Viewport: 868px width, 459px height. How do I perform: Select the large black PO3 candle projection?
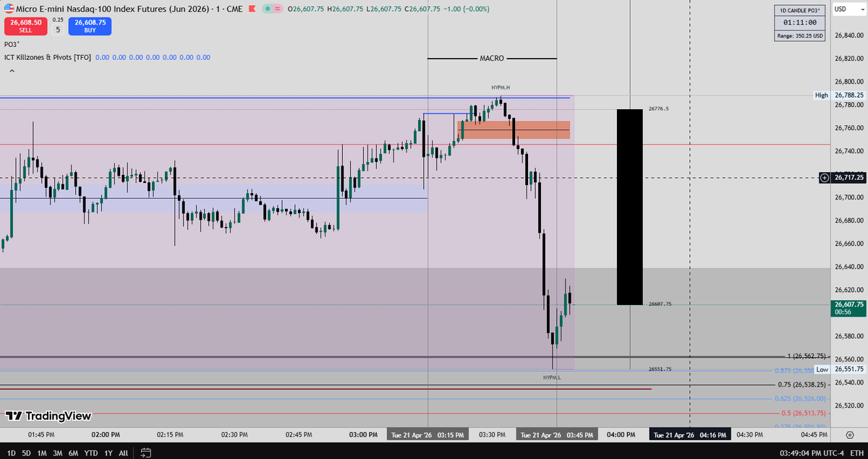[x=629, y=207]
